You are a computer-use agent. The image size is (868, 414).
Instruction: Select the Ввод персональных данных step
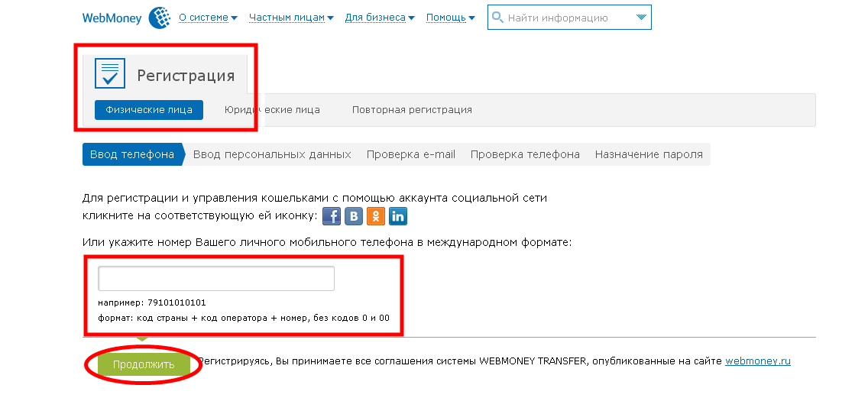[x=272, y=154]
